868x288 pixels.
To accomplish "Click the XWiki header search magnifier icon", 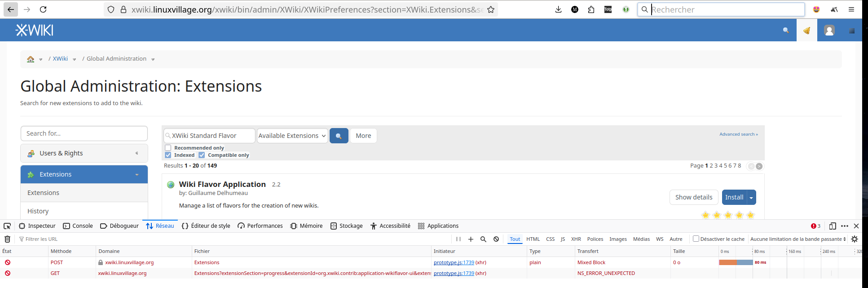I will pos(786,31).
